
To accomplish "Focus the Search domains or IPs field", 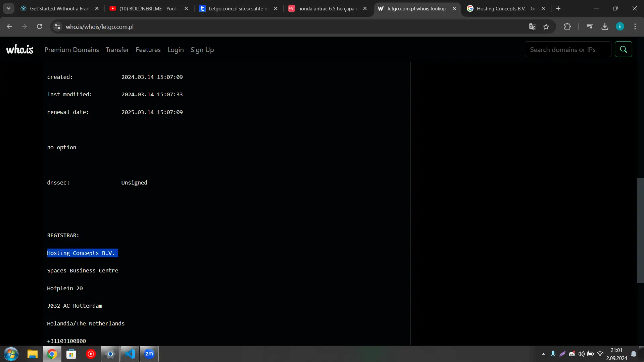I will click(568, 49).
